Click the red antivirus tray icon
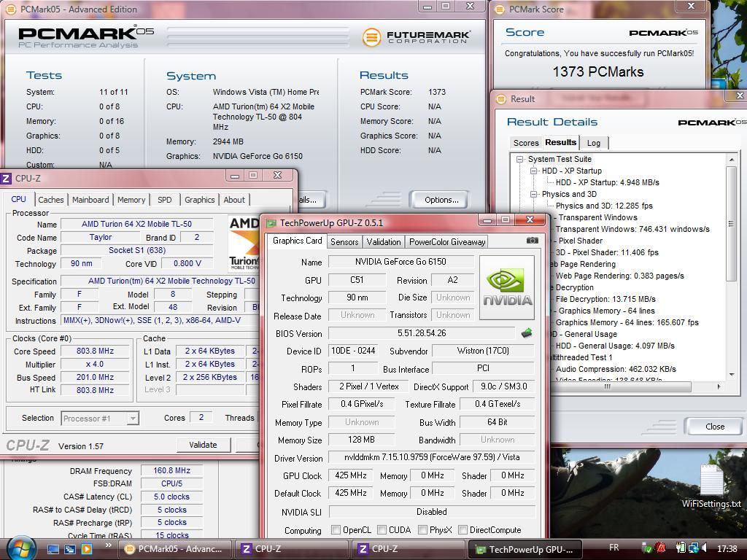 click(x=661, y=548)
